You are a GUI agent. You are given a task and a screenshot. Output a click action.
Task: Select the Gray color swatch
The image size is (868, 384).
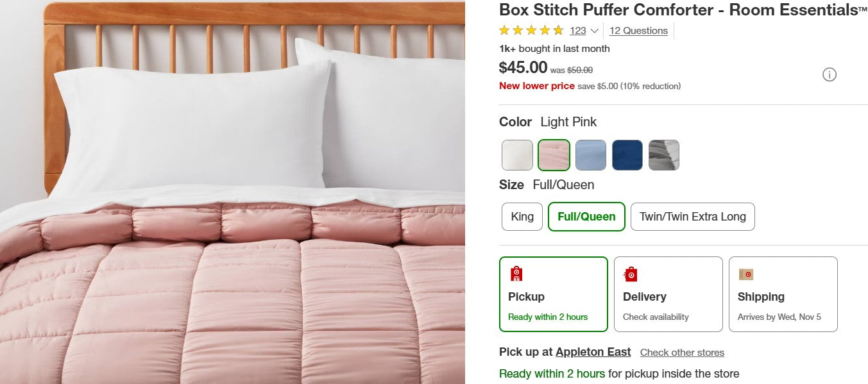click(x=663, y=154)
